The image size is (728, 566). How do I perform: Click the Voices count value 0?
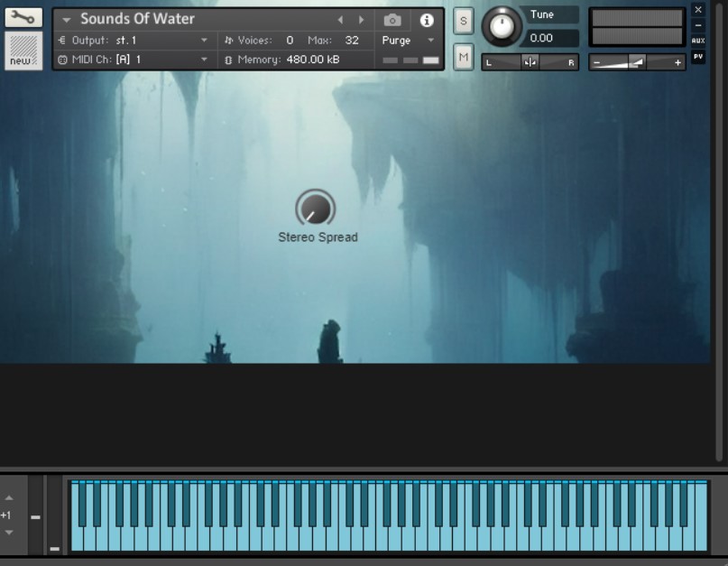click(290, 41)
